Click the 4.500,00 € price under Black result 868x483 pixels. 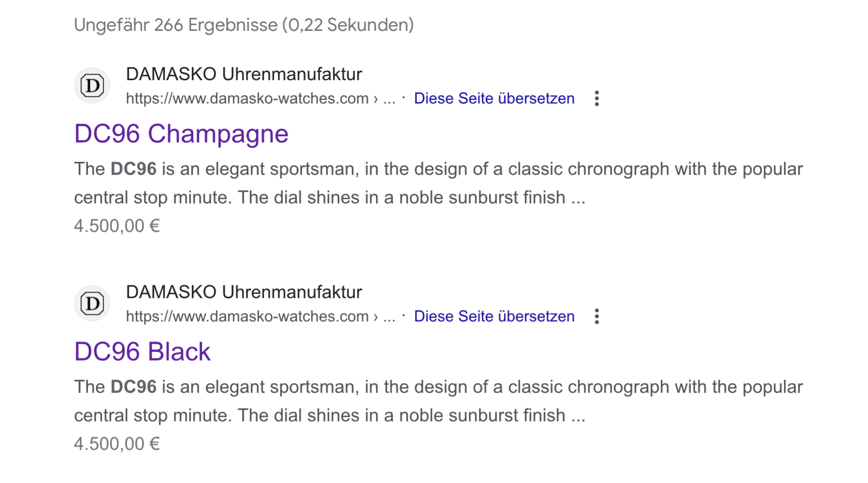(x=117, y=444)
